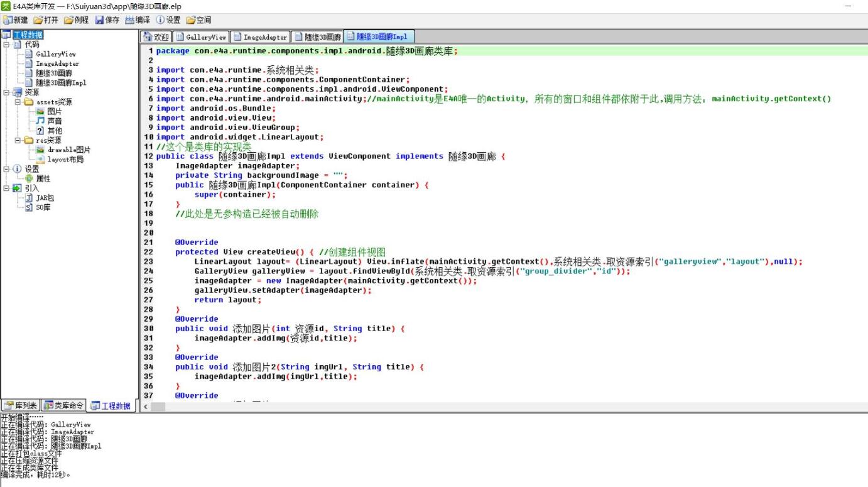The width and height of the screenshot is (868, 487).
Task: Select the 声音 sound node
Action: tap(55, 121)
